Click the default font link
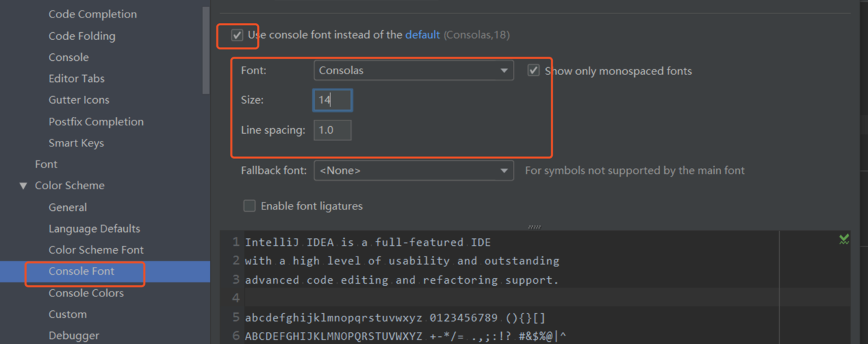The width and height of the screenshot is (868, 344). click(423, 34)
